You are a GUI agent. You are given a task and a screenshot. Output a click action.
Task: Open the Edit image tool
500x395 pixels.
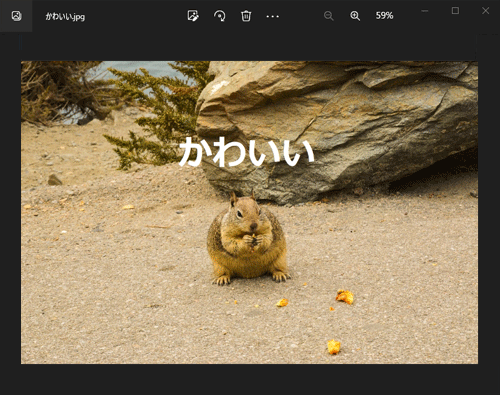(x=193, y=16)
